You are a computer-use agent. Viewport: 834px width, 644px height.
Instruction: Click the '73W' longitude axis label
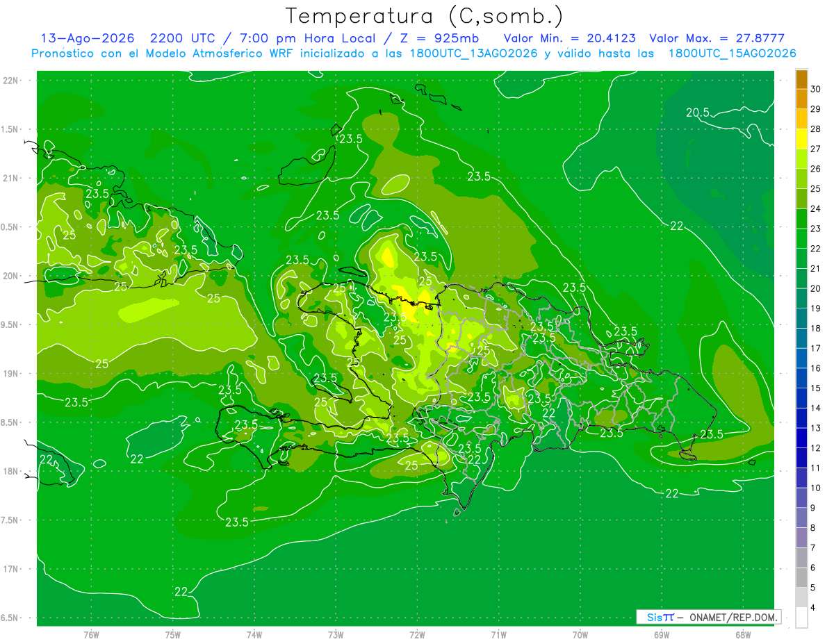click(336, 635)
